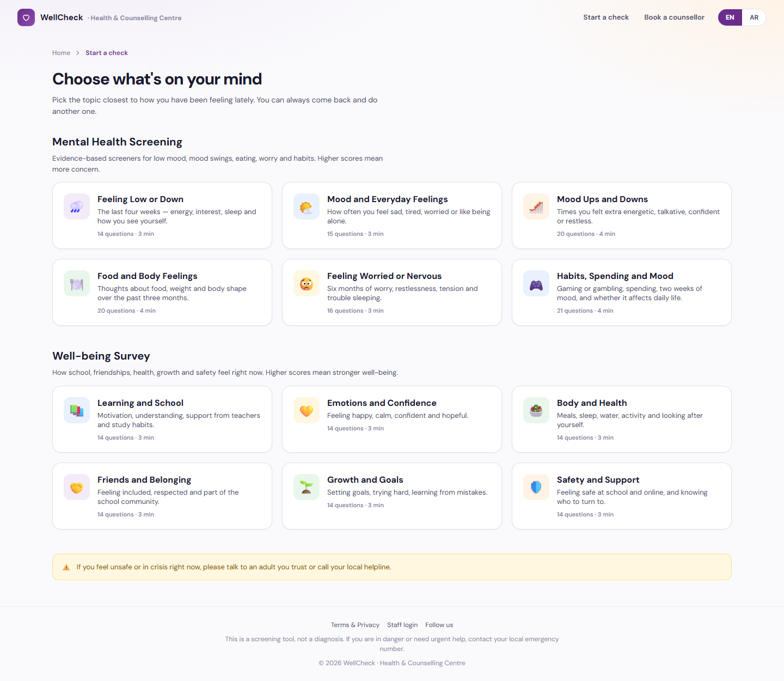
Task: Choose the Feeling Worried or Nervous title
Action: tap(384, 276)
